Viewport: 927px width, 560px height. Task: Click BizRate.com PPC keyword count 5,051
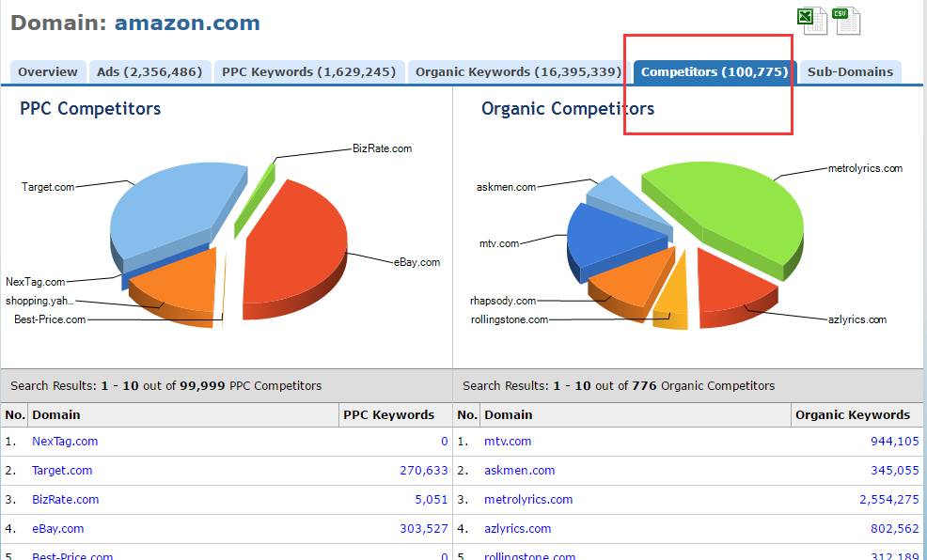(432, 500)
